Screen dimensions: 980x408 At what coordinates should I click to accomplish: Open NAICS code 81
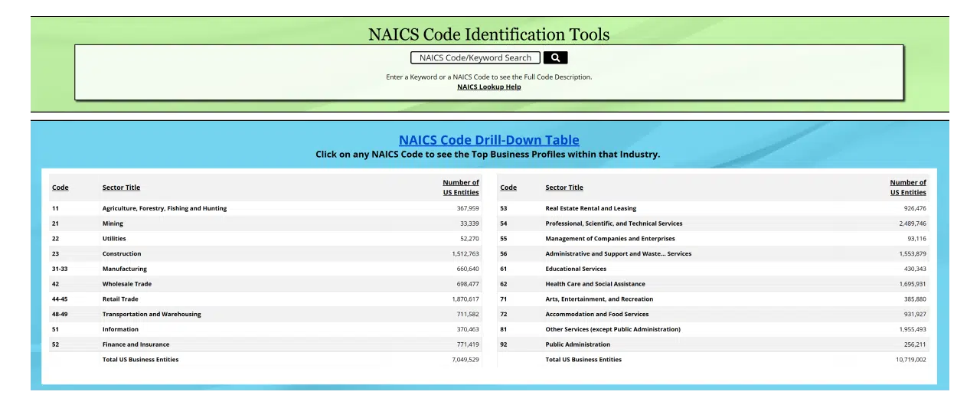point(504,329)
